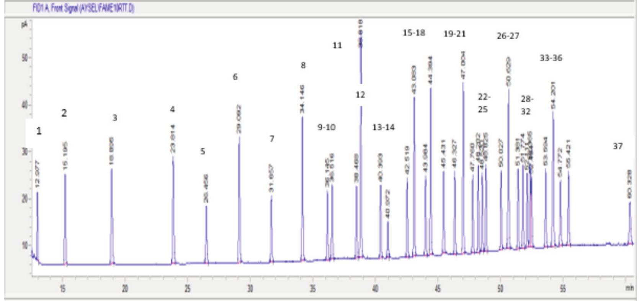The height and width of the screenshot is (301, 644).
Task: Click the "12" peak number label
Action: click(x=360, y=95)
